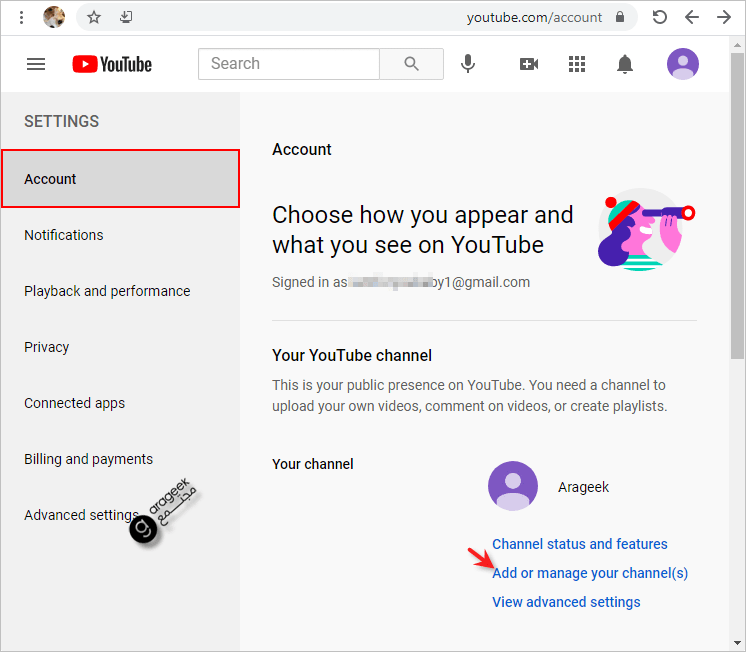Click the page scrollbar up arrow
Image resolution: width=746 pixels, height=652 pixels.
click(x=737, y=46)
